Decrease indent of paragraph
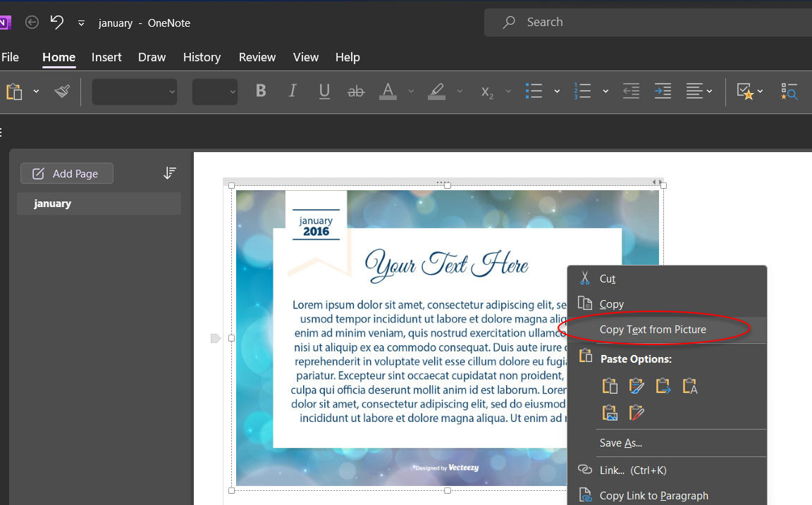Image resolution: width=812 pixels, height=505 pixels. [x=631, y=92]
